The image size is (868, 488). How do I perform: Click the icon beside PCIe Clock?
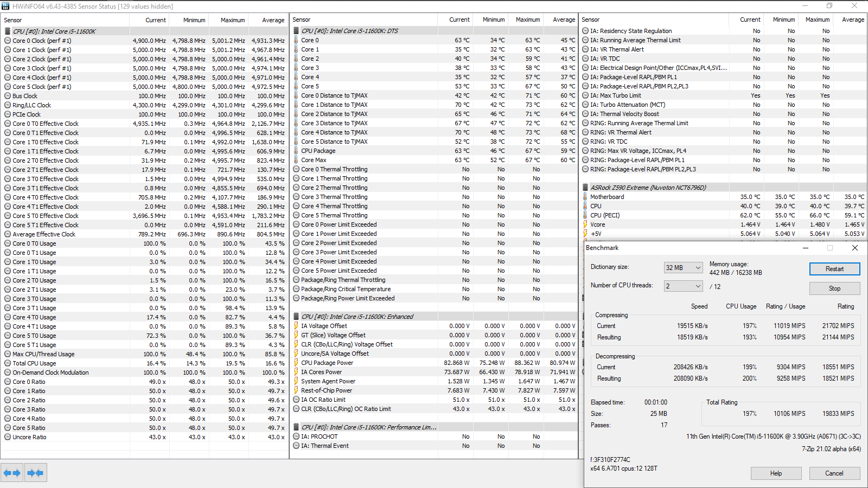click(x=8, y=114)
